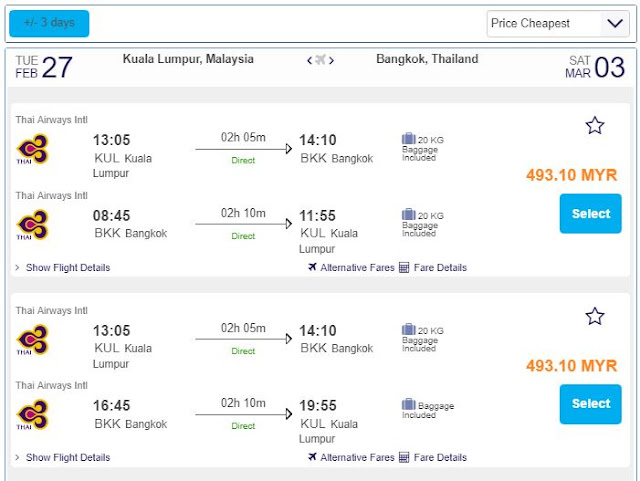Click Thai Airways logo on 16:45 return flight
The image size is (640, 481).
point(32,415)
